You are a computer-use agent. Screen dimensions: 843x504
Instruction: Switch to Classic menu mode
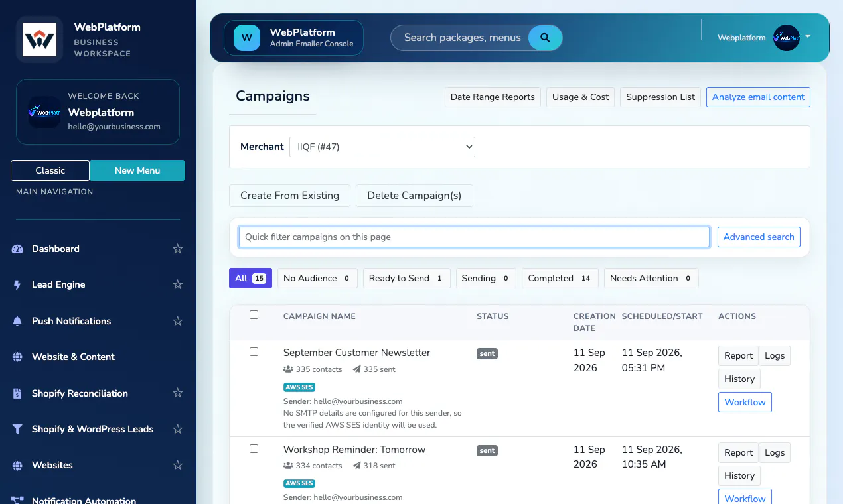click(x=50, y=170)
